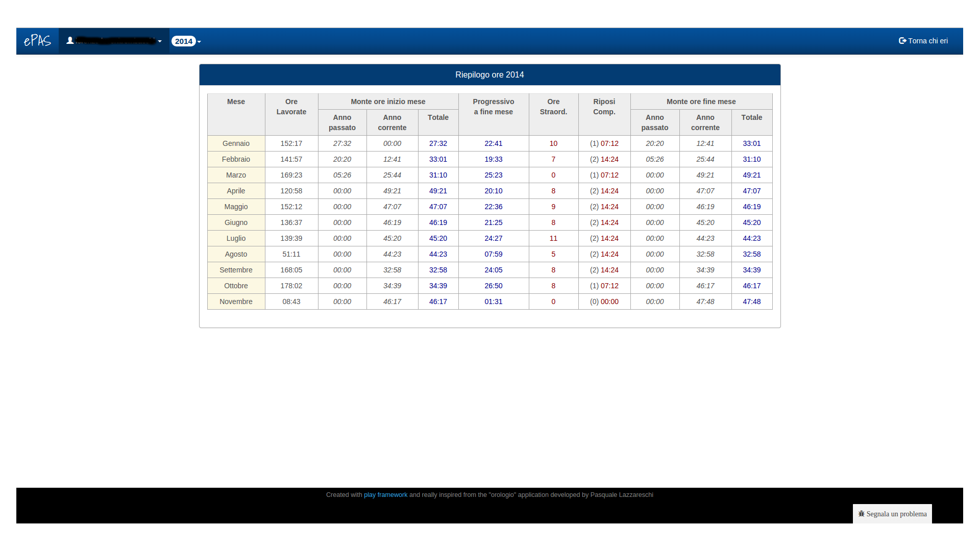Click Luglio's overtime value 11
Image resolution: width=980 pixels, height=551 pixels.
point(553,238)
